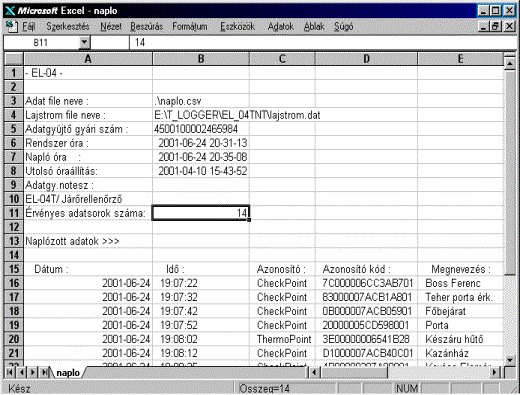Click the NUM indicator in status bar

pyautogui.click(x=407, y=388)
